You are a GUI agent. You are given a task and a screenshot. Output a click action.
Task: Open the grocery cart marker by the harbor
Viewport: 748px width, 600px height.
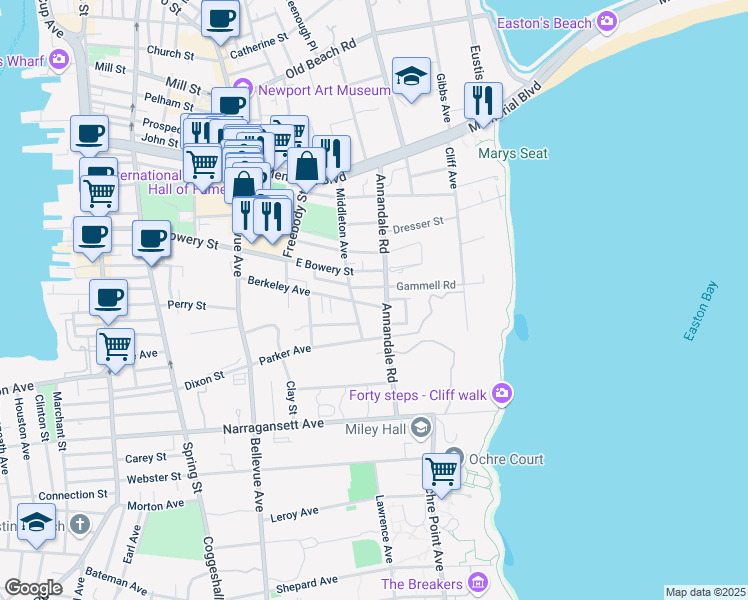click(x=99, y=195)
